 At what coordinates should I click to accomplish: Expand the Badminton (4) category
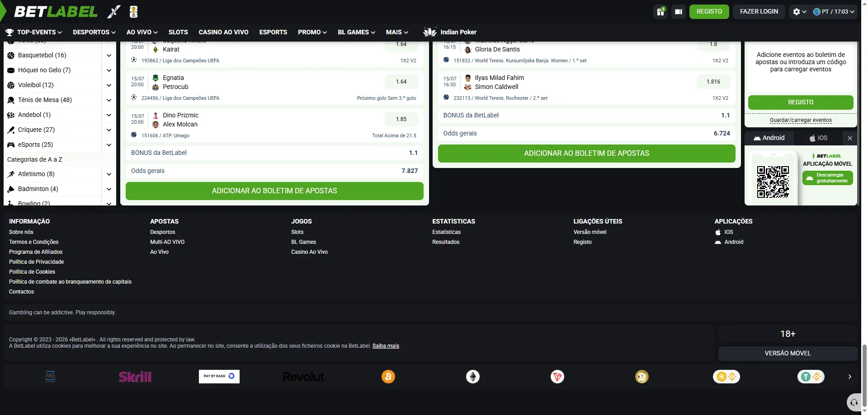point(109,189)
